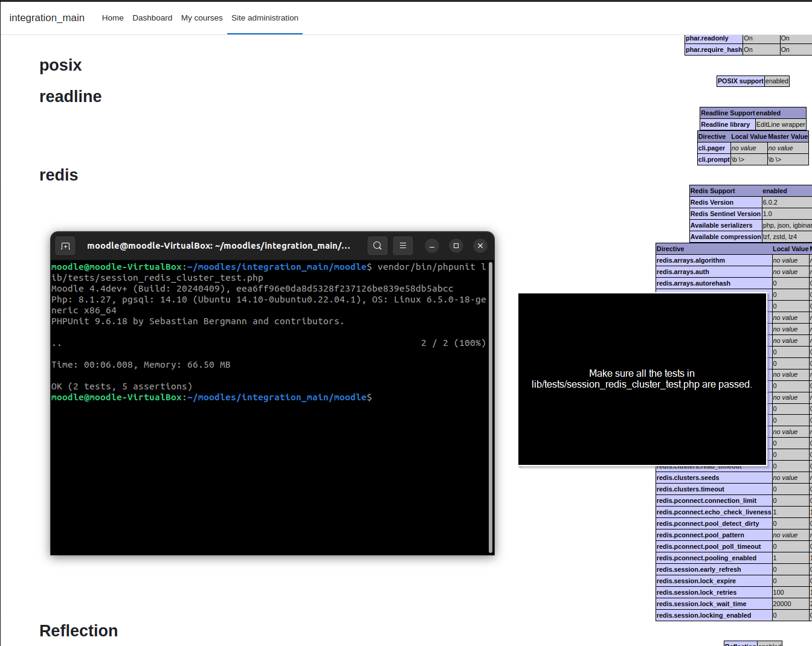Click redis.pconnect.connection_limit directive

click(714, 500)
